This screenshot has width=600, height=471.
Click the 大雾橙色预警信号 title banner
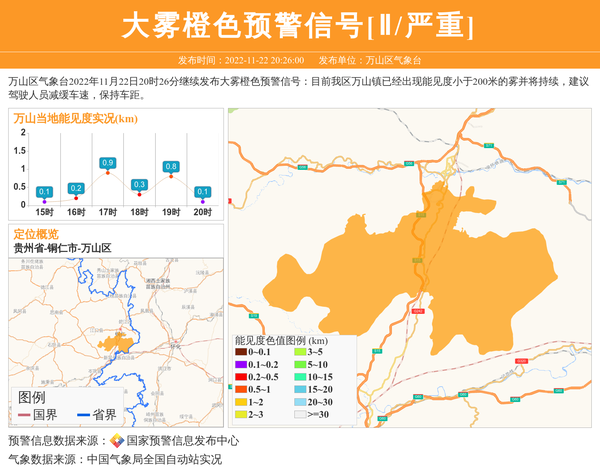(x=299, y=25)
